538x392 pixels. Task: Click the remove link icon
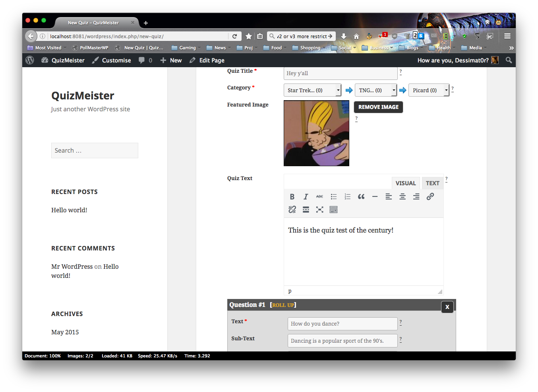(x=292, y=210)
